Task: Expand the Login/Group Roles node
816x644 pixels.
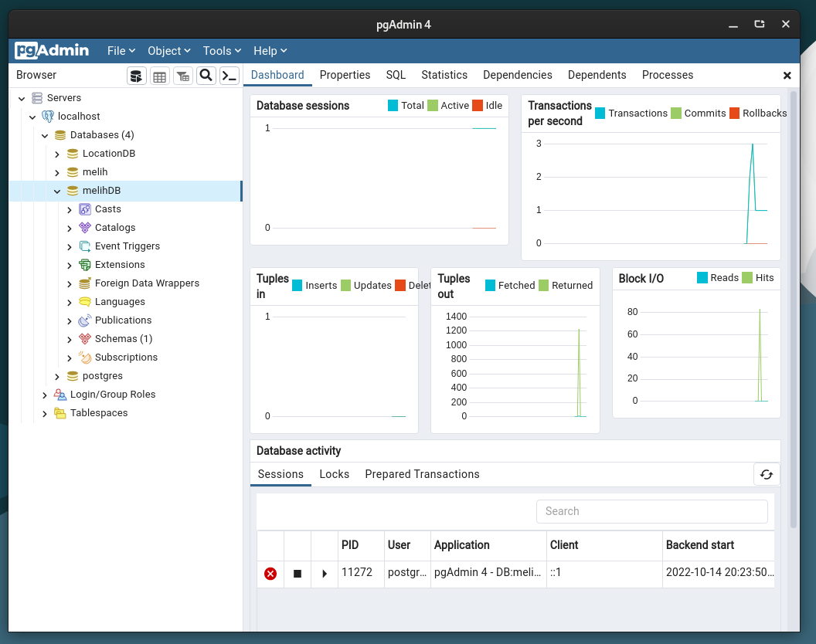Action: [45, 395]
